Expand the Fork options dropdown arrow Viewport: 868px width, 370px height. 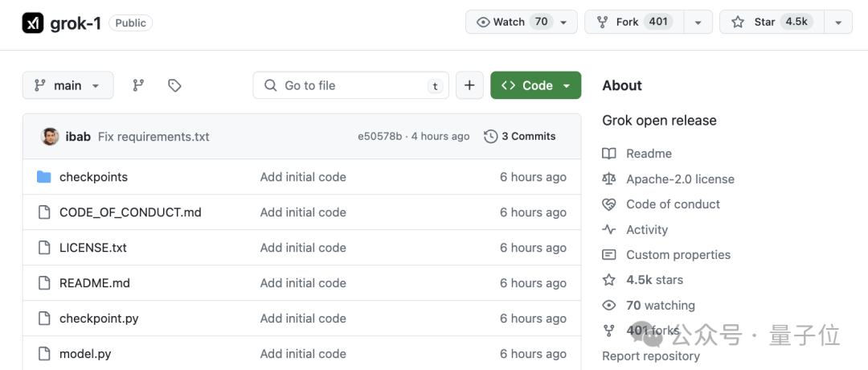click(x=698, y=23)
